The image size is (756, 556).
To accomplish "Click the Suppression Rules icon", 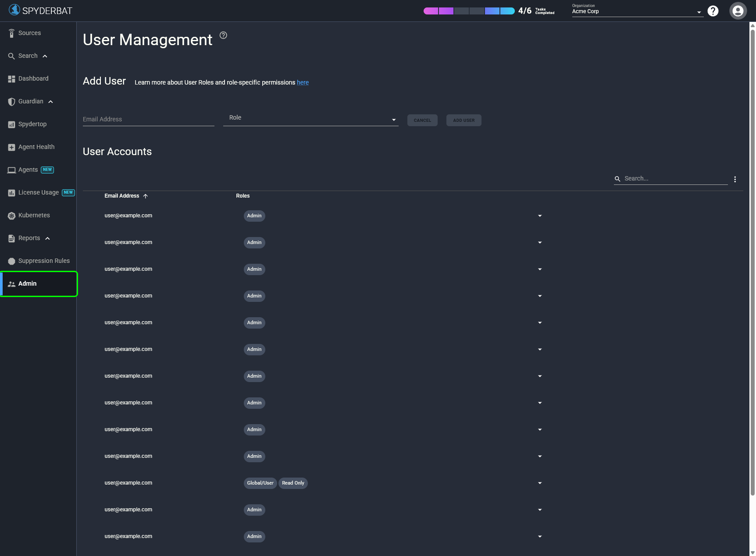I will [11, 261].
